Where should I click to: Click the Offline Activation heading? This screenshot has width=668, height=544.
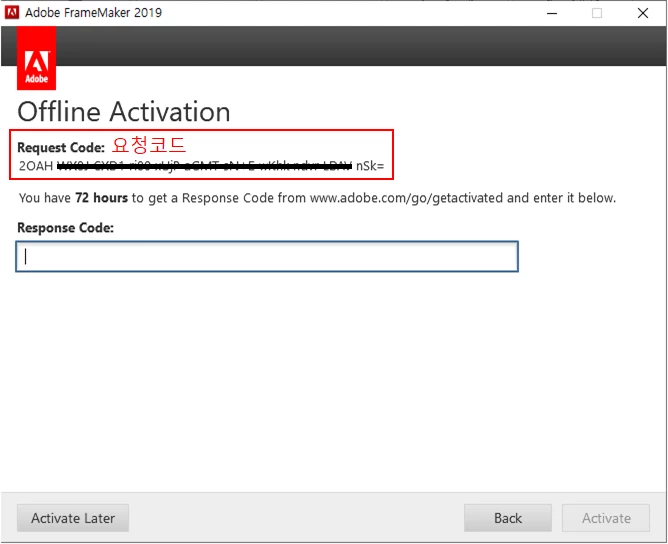(x=124, y=112)
